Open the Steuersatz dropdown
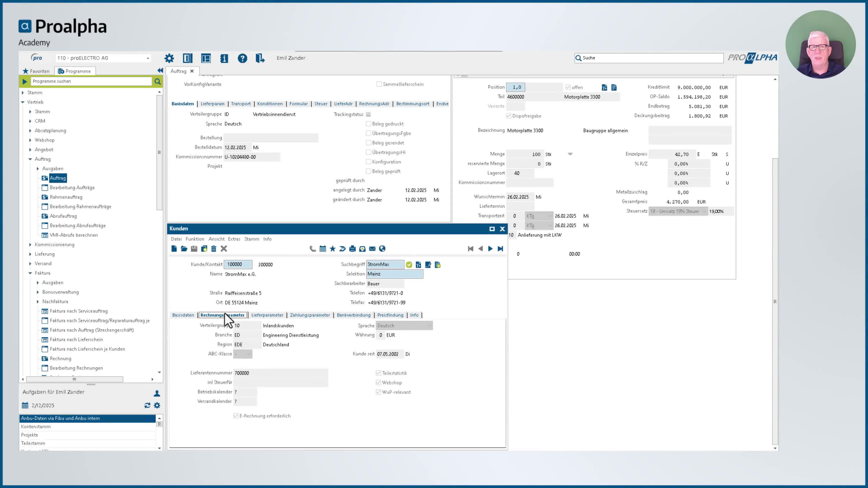Screen dimensions: 868x488 tap(678, 211)
